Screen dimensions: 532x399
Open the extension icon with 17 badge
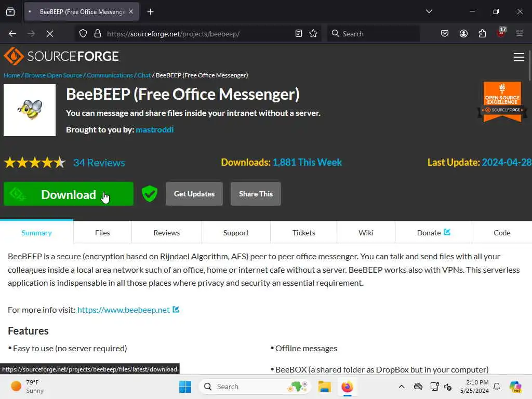[501, 33]
